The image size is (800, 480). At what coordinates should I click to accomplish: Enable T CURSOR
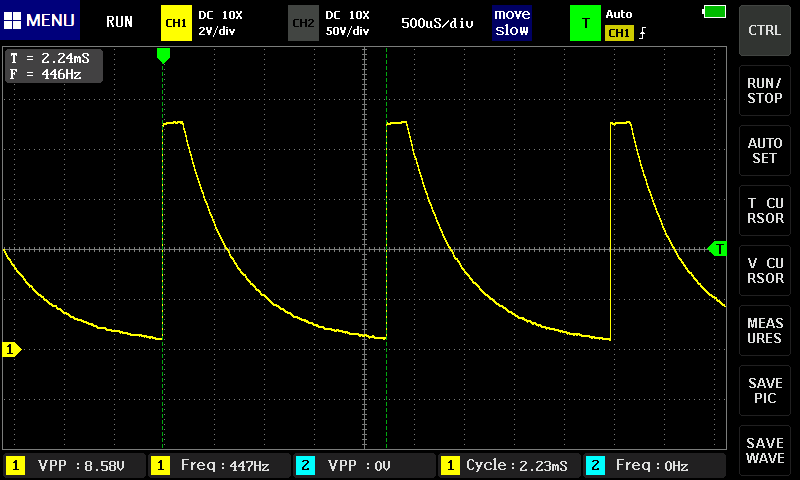point(764,211)
